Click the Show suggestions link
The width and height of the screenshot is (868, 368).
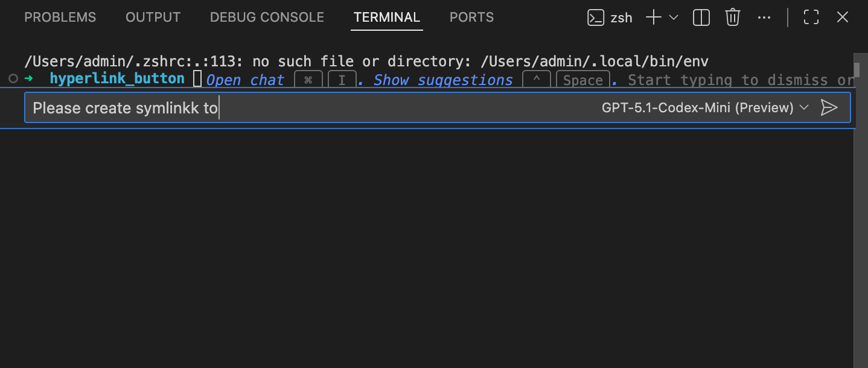pyautogui.click(x=443, y=80)
